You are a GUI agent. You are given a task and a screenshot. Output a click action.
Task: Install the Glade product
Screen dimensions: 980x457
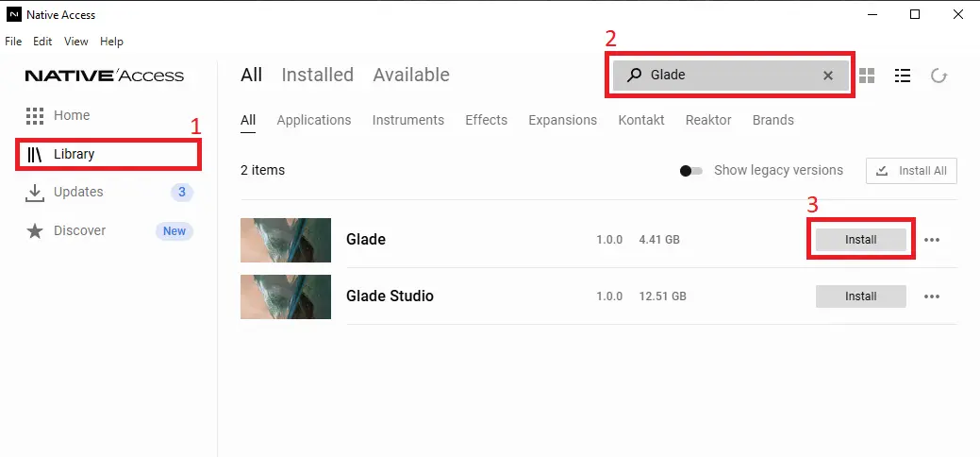point(860,240)
